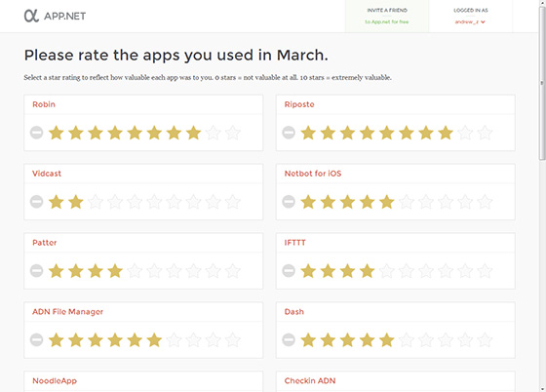Image resolution: width=546 pixels, height=392 pixels.
Task: Rate Riposte 10 stars
Action: (486, 133)
